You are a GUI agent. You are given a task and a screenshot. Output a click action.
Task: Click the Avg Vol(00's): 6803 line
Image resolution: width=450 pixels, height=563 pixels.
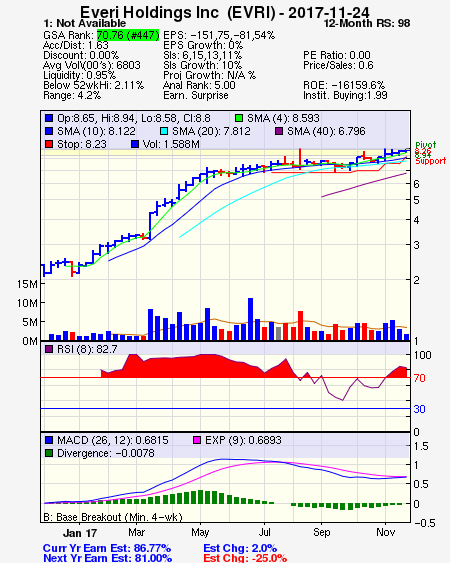coord(92,65)
